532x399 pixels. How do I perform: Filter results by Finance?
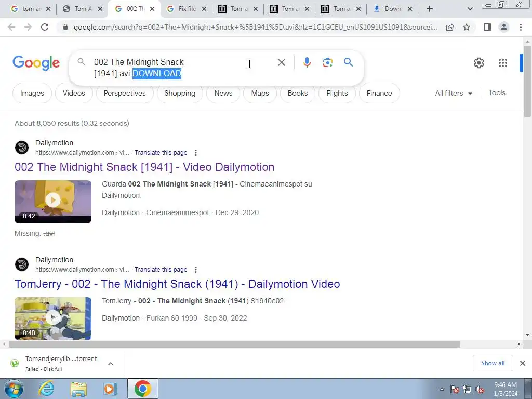[x=379, y=93]
